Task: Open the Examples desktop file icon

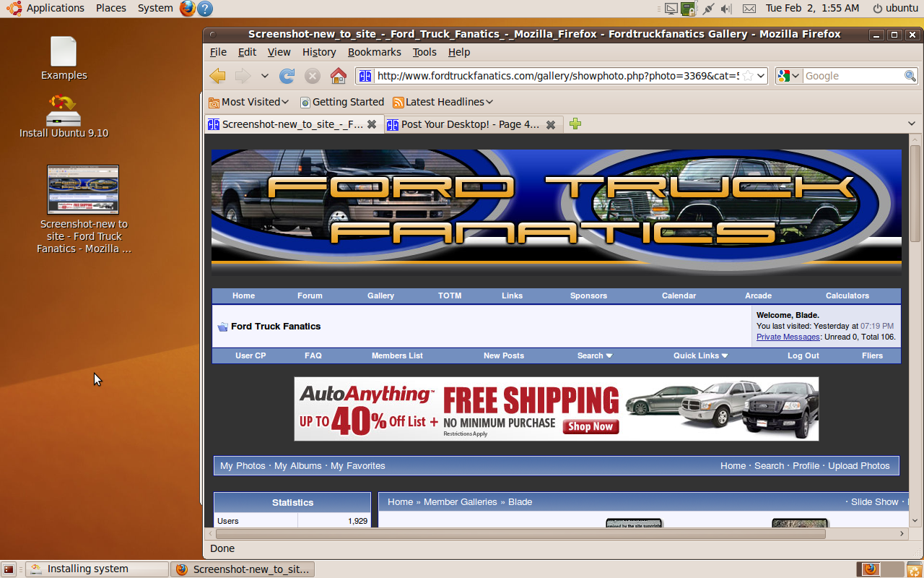Action: click(x=64, y=59)
